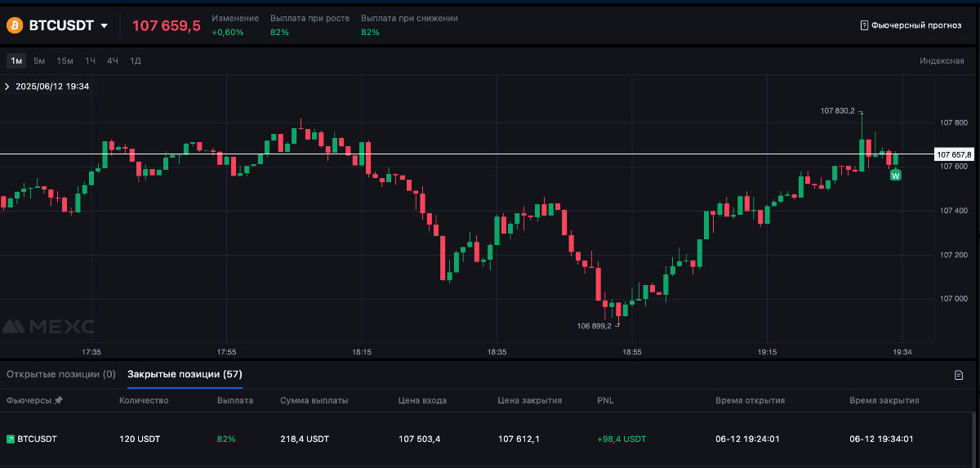Click the Выплата при снижении label
980x468 pixels.
click(x=409, y=18)
